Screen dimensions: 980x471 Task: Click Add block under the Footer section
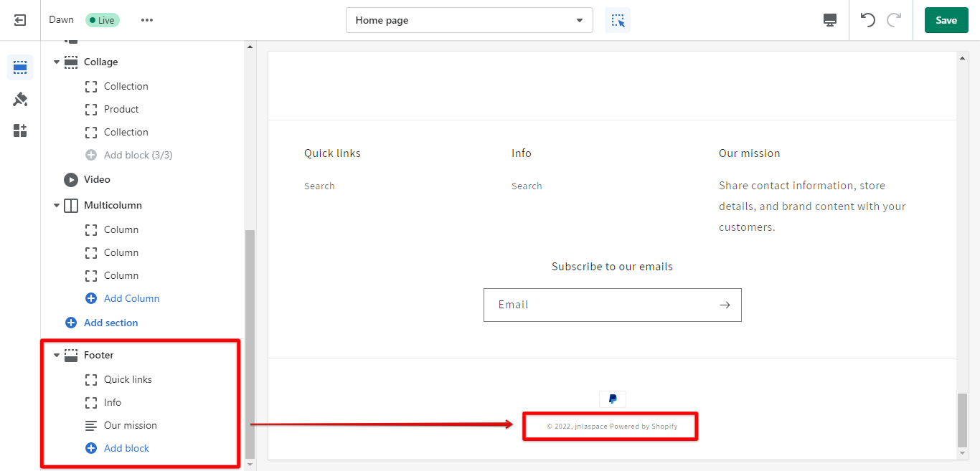pyautogui.click(x=126, y=448)
